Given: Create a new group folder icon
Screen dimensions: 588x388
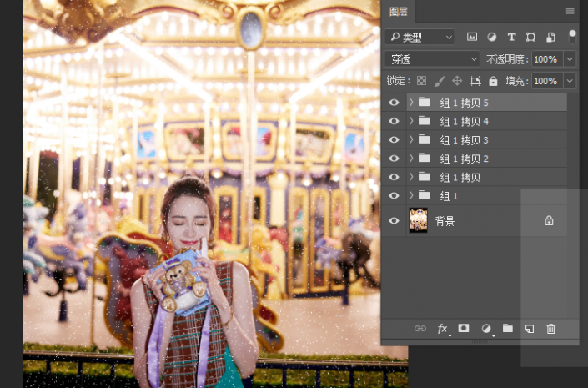Looking at the screenshot, I should point(507,329).
